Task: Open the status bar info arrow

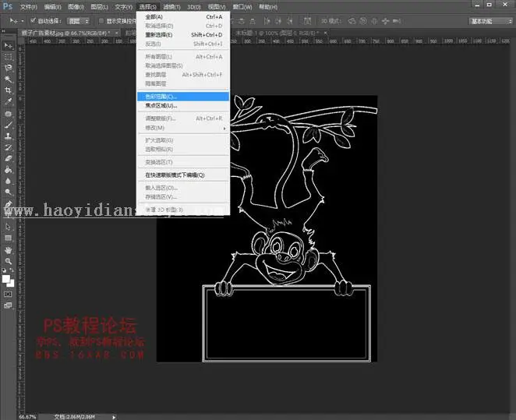Action: point(114,417)
